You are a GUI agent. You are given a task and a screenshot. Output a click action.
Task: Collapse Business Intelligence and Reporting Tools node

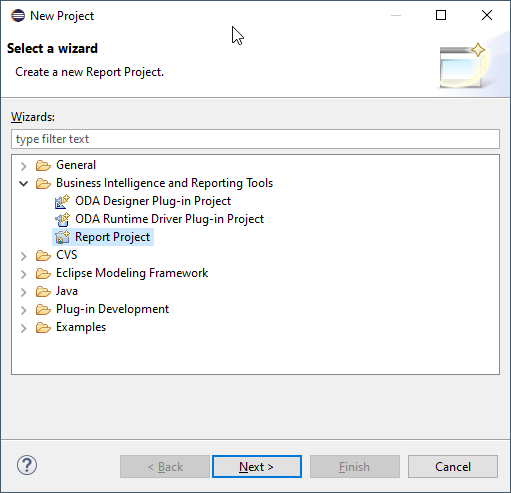point(24,183)
